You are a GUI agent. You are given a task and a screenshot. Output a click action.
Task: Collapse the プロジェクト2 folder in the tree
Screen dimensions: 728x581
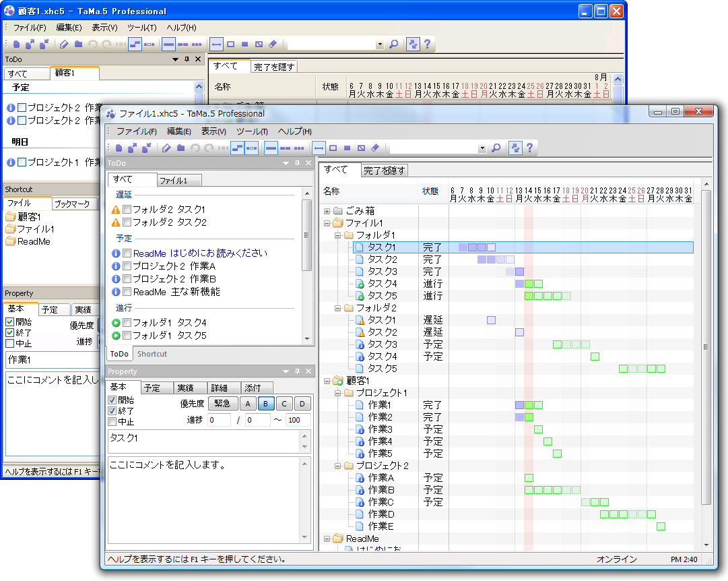338,466
